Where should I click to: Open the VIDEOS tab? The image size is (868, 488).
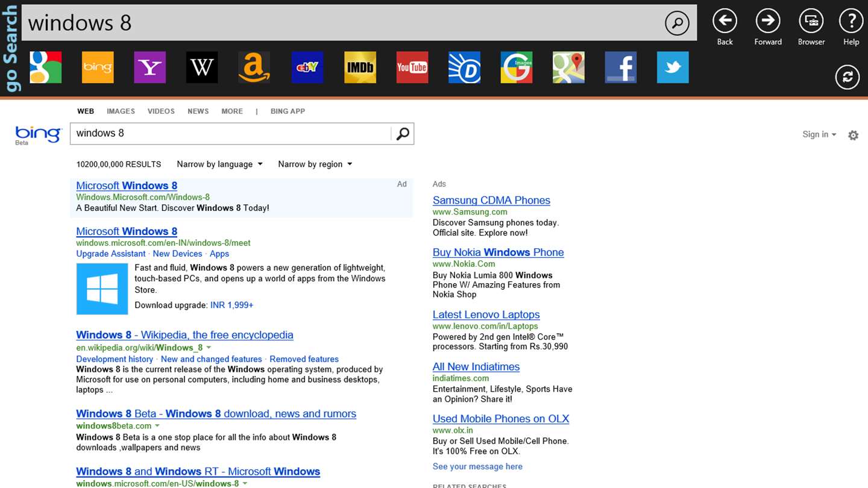[x=161, y=111]
